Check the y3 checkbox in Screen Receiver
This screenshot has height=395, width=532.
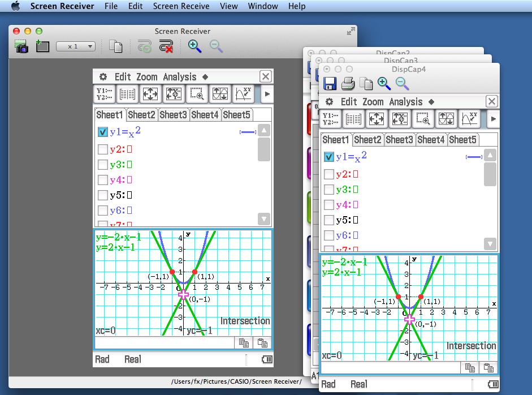coord(102,164)
